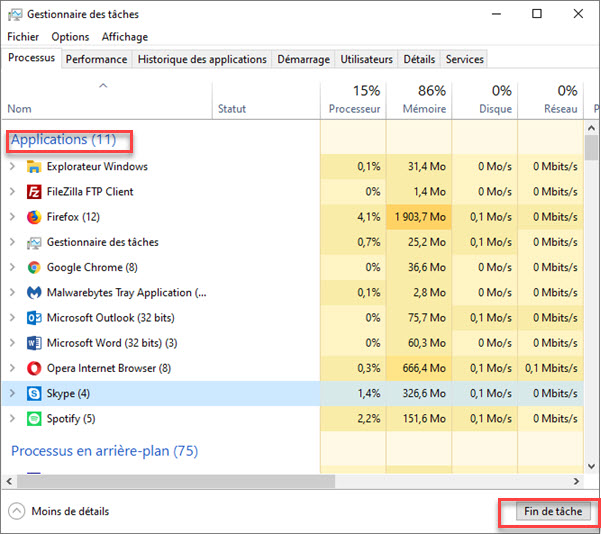Image resolution: width=601 pixels, height=534 pixels.
Task: Click the Opera Internet Browser icon
Action: click(x=34, y=368)
